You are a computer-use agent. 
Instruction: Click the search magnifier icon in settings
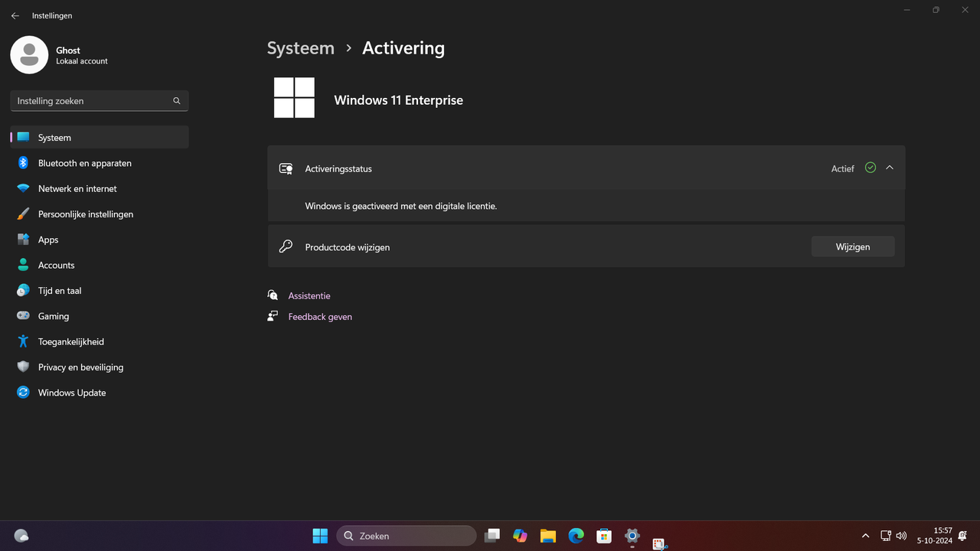[x=177, y=100]
